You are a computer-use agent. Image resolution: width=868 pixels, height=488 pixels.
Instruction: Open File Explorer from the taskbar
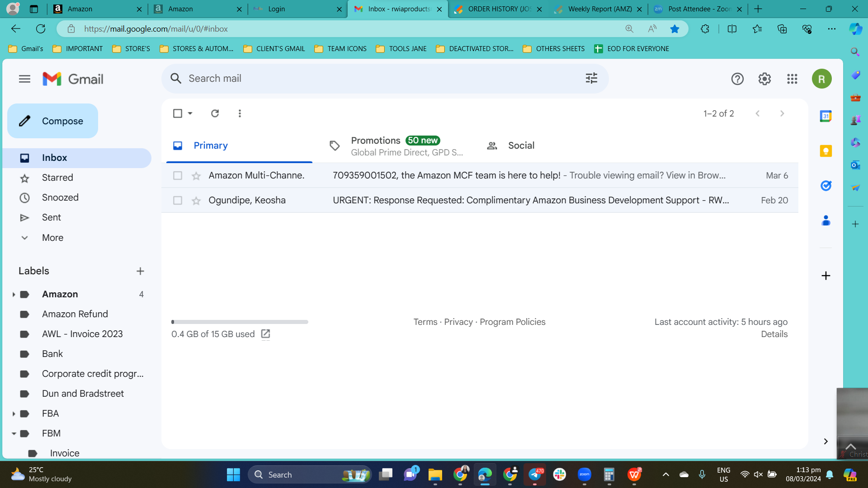435,474
